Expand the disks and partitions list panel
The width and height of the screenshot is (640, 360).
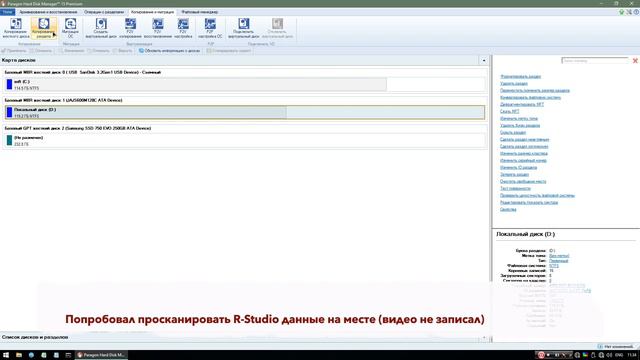coord(484,338)
